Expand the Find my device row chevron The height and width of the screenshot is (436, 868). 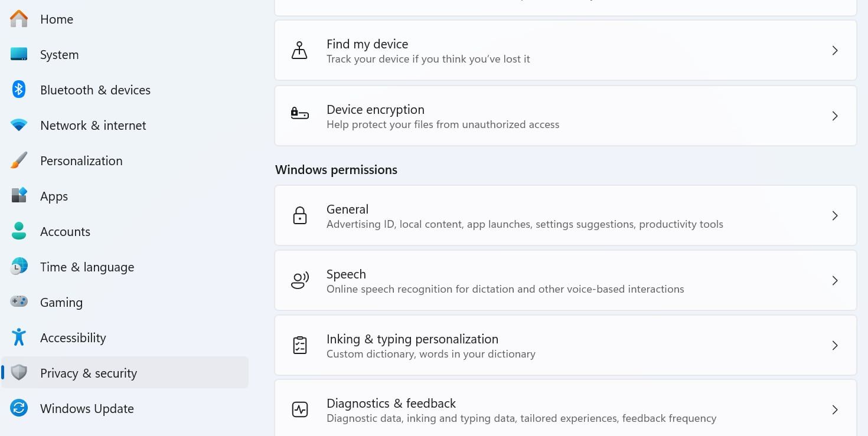835,51
